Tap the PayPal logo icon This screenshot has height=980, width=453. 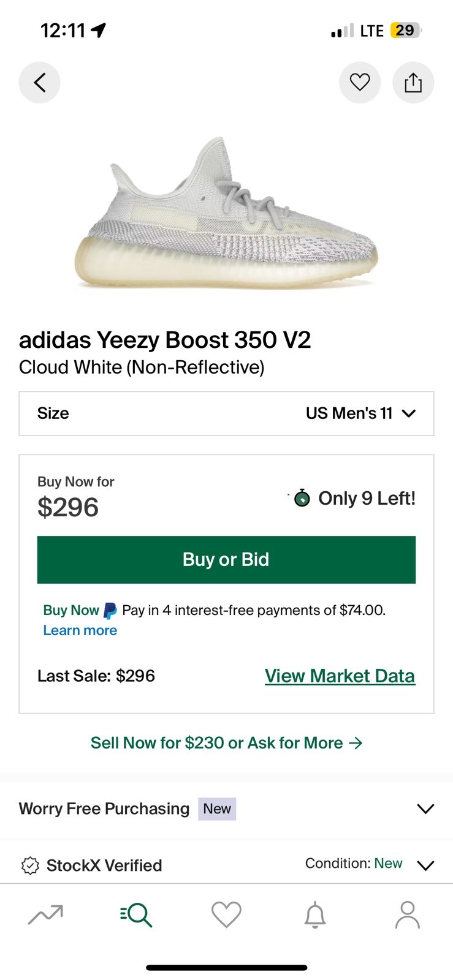[110, 611]
